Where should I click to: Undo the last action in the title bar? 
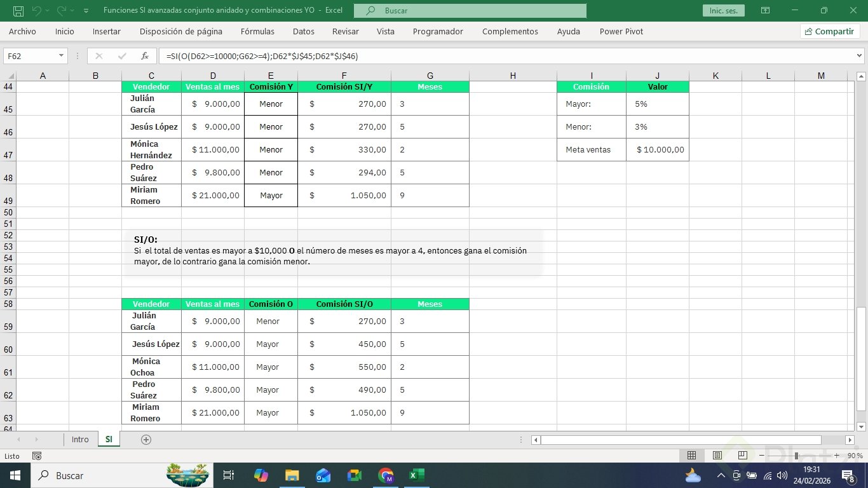coord(36,11)
